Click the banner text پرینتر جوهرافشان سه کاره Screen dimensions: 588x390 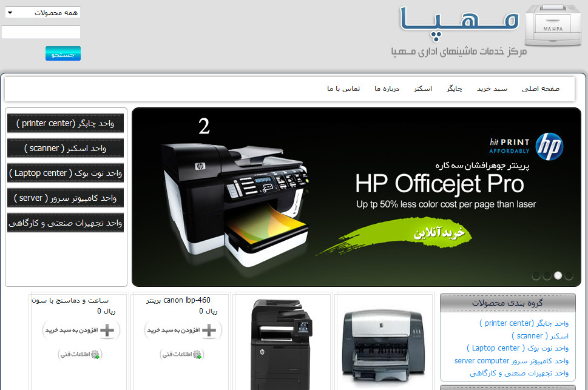pyautogui.click(x=482, y=166)
